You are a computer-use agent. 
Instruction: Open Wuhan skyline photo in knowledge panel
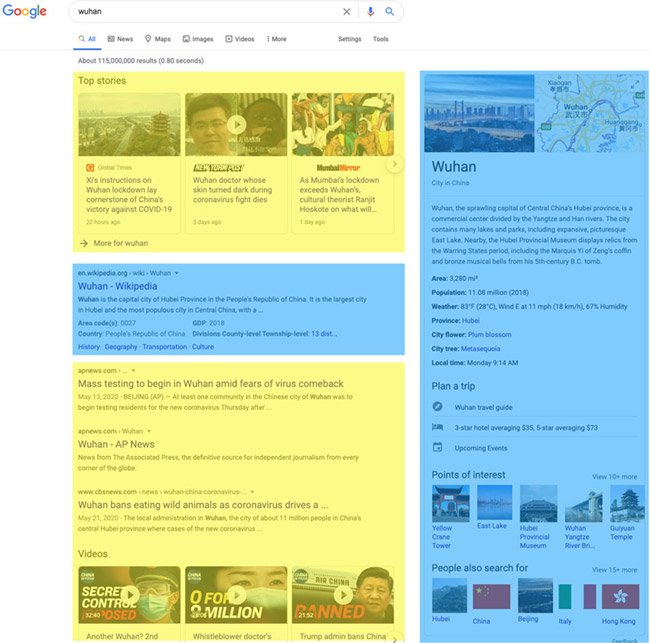tap(479, 113)
